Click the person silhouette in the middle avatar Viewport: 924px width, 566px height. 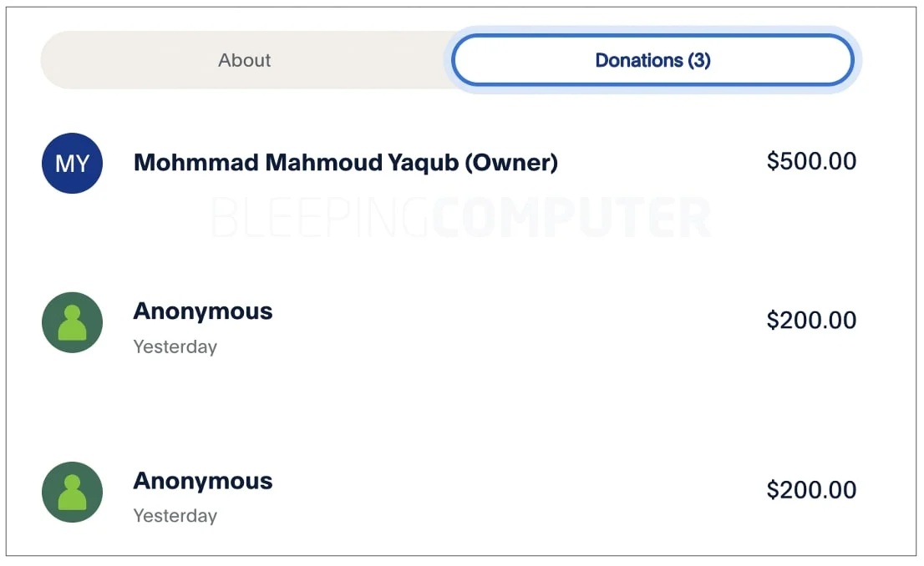(72, 325)
